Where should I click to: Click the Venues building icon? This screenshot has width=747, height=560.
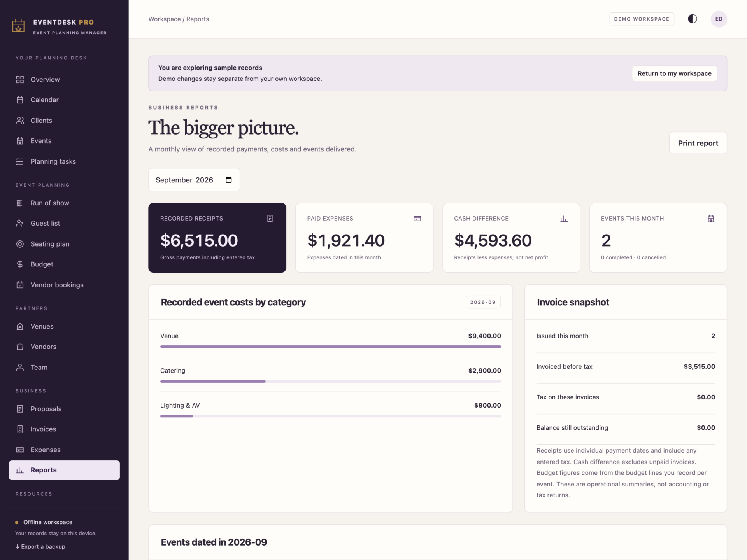[x=20, y=326]
